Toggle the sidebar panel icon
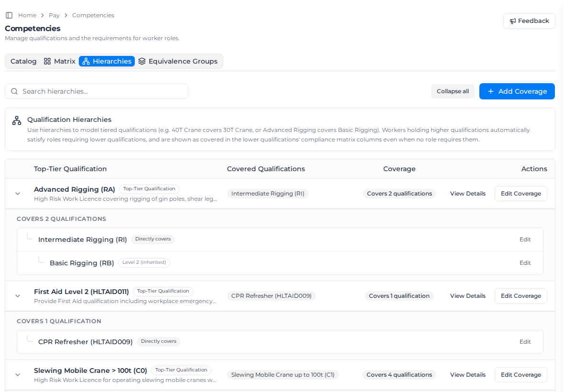Viewport: 563px width, 392px height. [10, 15]
